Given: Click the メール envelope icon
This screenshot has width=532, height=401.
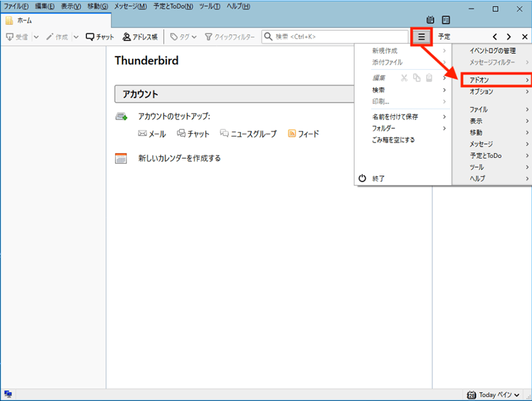Looking at the screenshot, I should tap(142, 134).
